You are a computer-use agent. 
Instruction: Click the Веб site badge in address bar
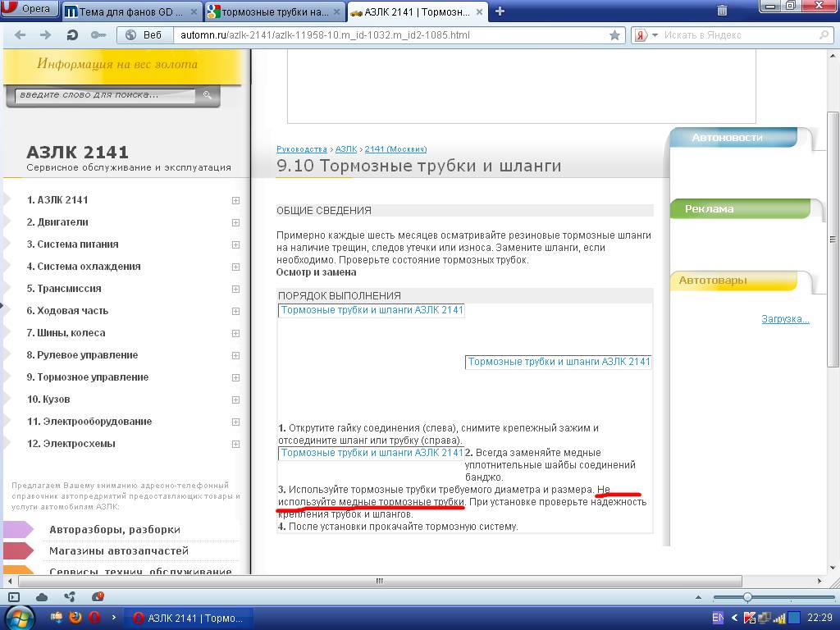coord(144,35)
